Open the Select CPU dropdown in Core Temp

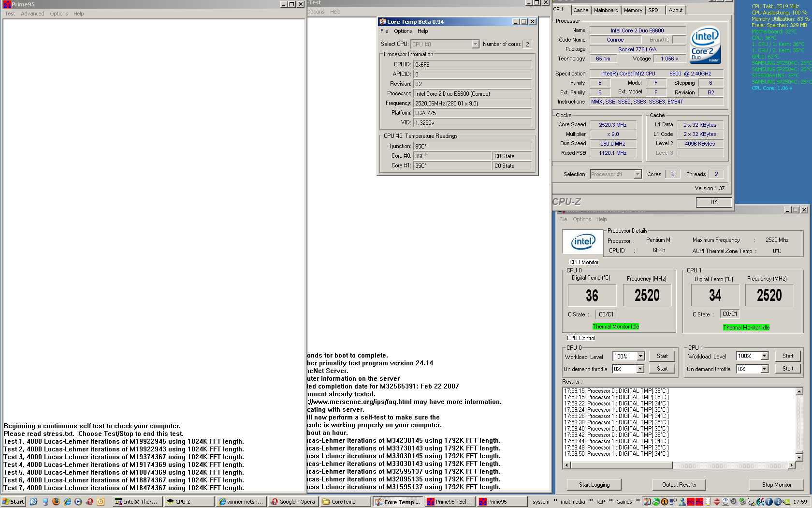point(475,44)
